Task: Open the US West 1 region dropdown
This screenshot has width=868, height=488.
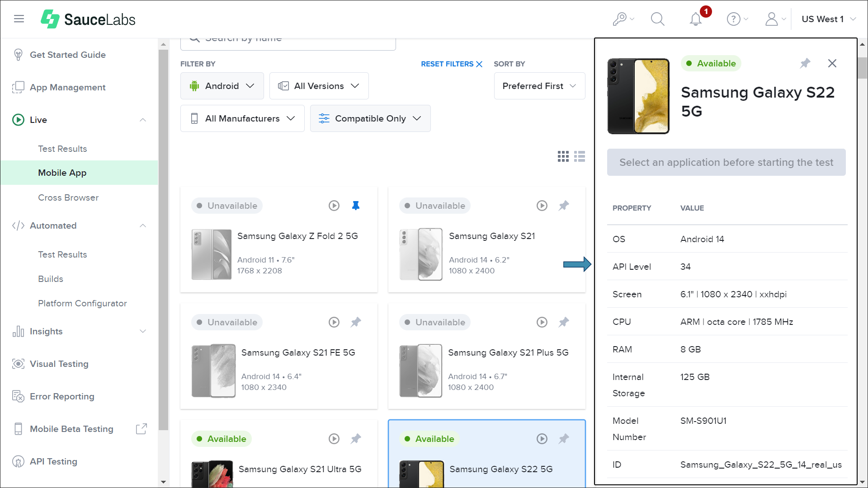Action: tap(829, 19)
